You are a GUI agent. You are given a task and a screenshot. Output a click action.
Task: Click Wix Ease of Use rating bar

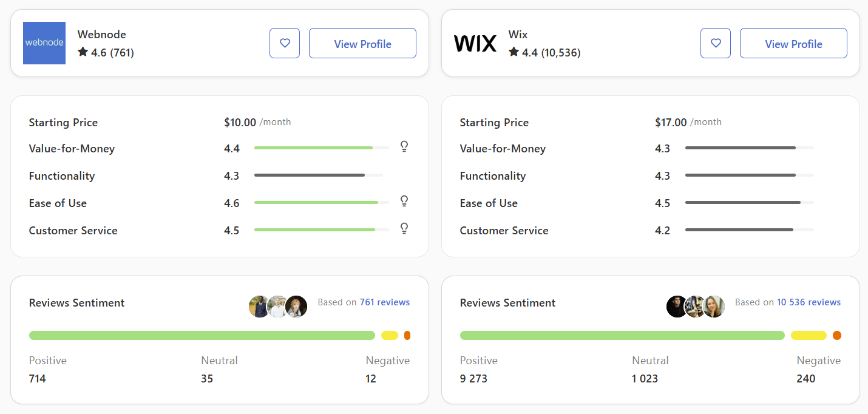coord(750,202)
